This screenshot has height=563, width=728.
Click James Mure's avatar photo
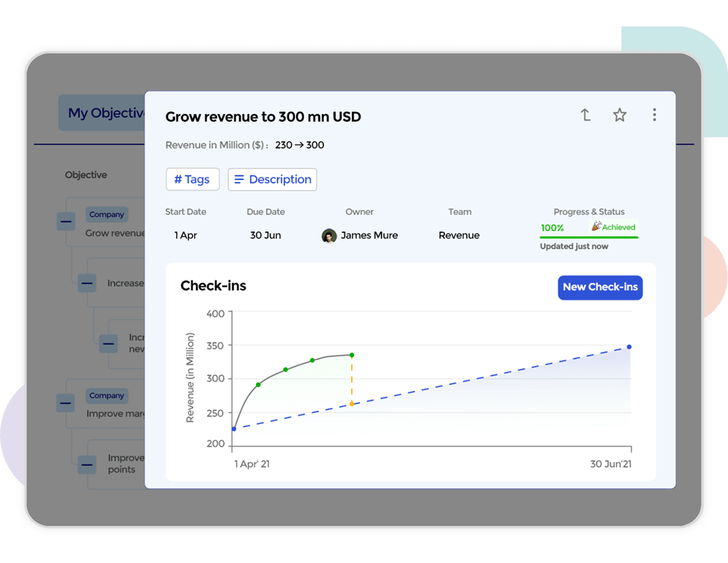click(329, 235)
